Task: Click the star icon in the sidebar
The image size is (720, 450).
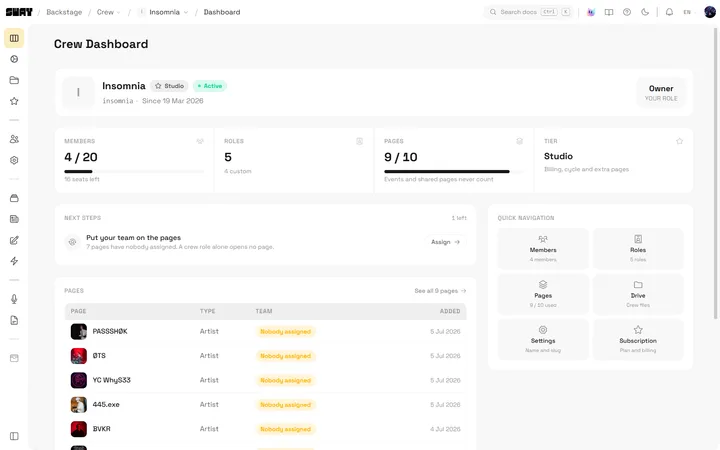Action: click(x=14, y=101)
